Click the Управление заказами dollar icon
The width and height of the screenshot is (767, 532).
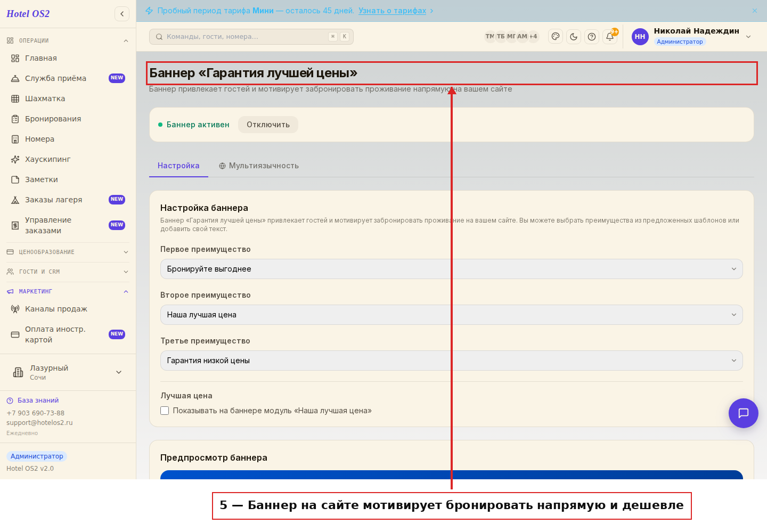(x=15, y=225)
